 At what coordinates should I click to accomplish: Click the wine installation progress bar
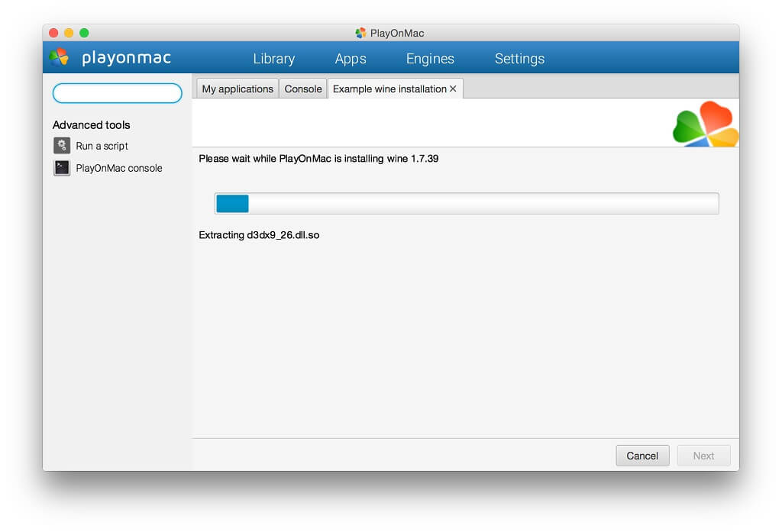(467, 204)
